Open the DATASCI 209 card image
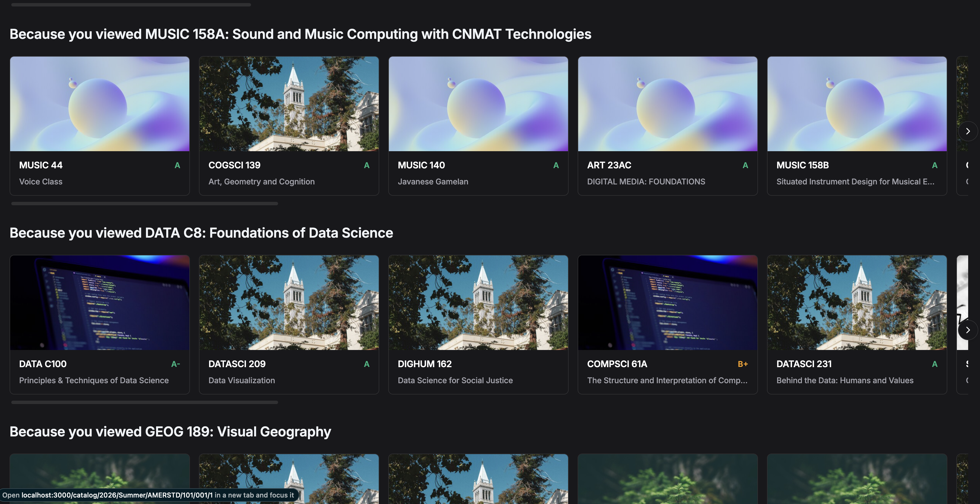Viewport: 980px width, 504px height. [289, 303]
